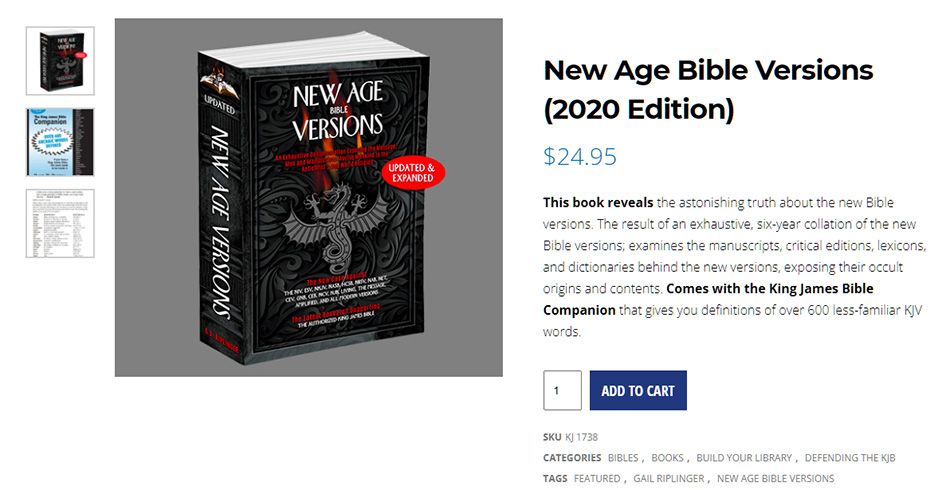The width and height of the screenshot is (950, 490).
Task: Browse the Defending the KJB category
Action: click(850, 458)
